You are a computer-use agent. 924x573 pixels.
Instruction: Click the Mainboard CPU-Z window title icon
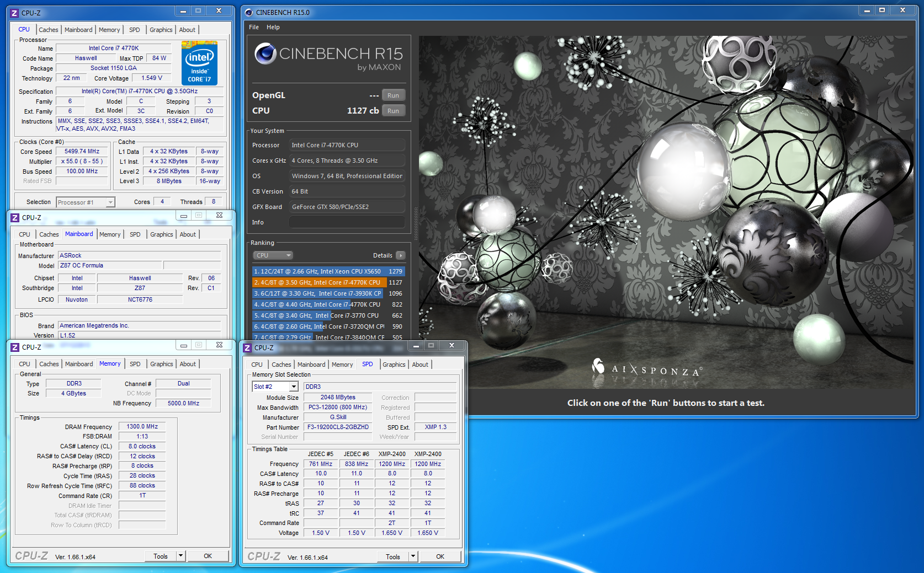(x=15, y=217)
